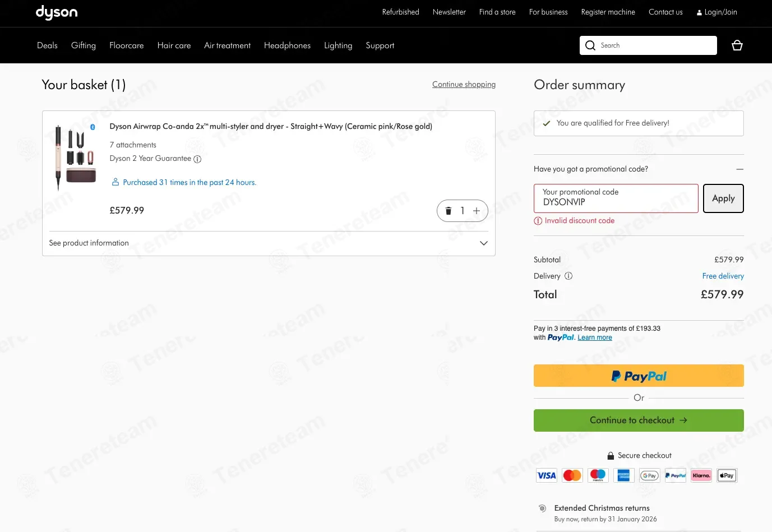Remove item using the trash icon
The width and height of the screenshot is (772, 532).
tap(449, 211)
